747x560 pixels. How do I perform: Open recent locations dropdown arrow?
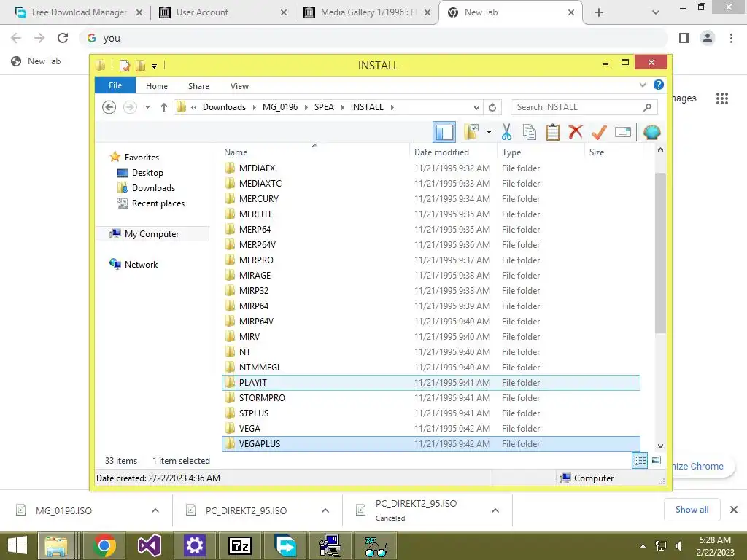click(147, 107)
